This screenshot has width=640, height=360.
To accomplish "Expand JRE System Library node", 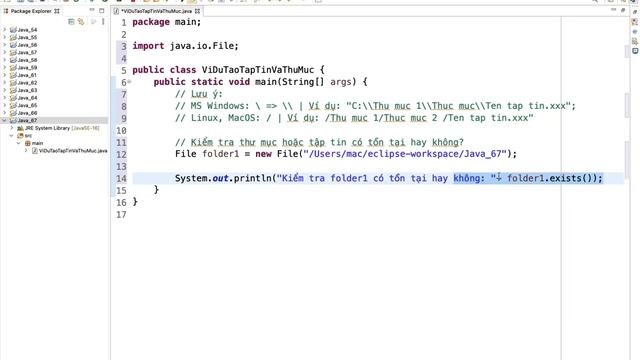I will pyautogui.click(x=12, y=128).
